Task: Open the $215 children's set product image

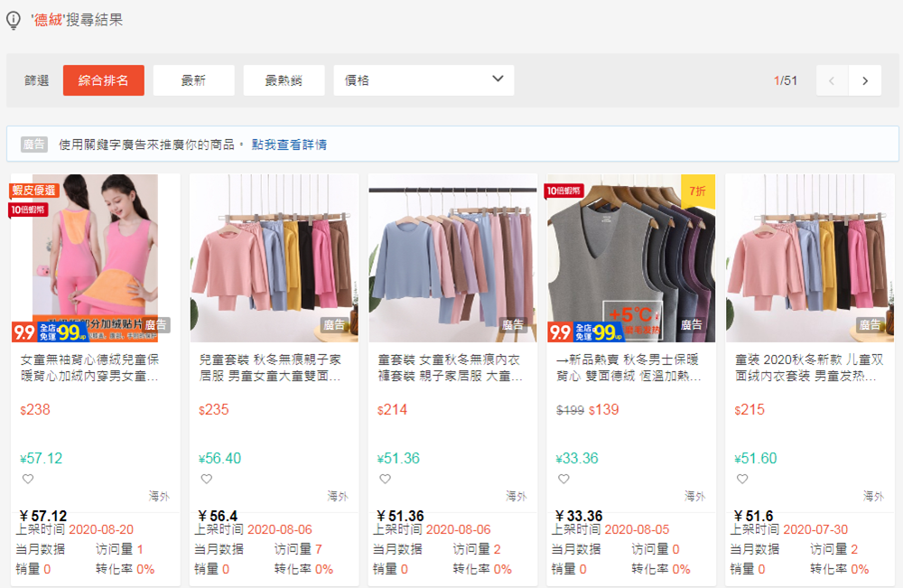Action: pyautogui.click(x=810, y=258)
